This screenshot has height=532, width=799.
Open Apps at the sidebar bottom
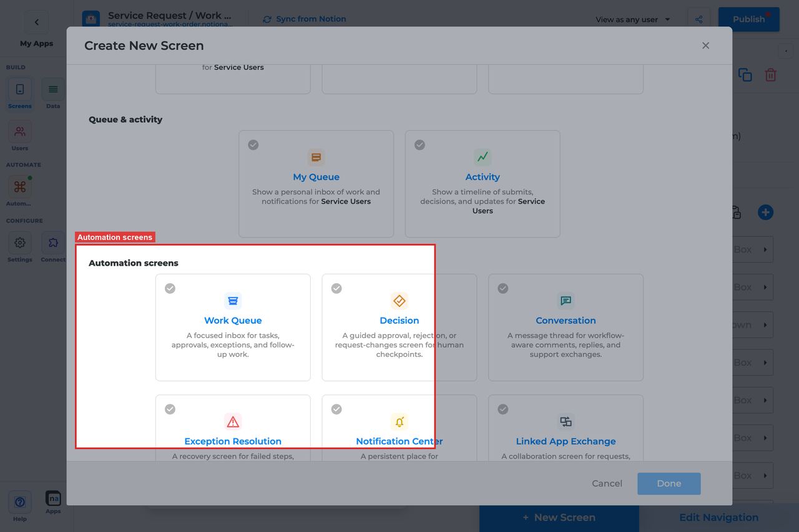point(53,503)
